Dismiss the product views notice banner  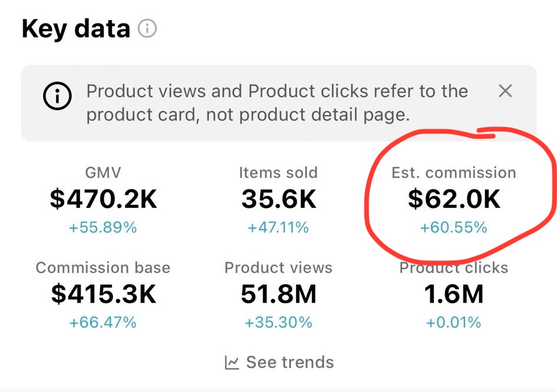[505, 91]
